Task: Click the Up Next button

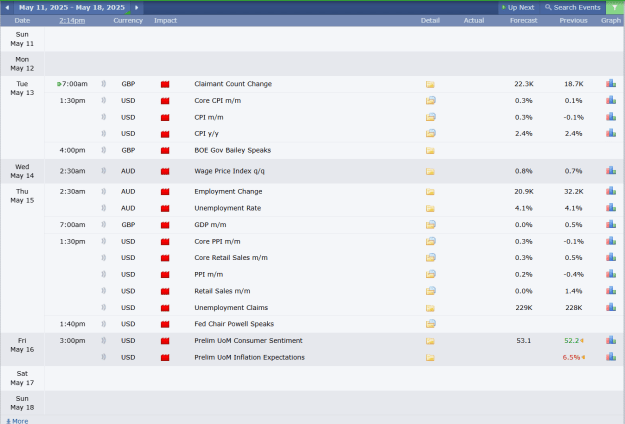Action: (x=518, y=8)
